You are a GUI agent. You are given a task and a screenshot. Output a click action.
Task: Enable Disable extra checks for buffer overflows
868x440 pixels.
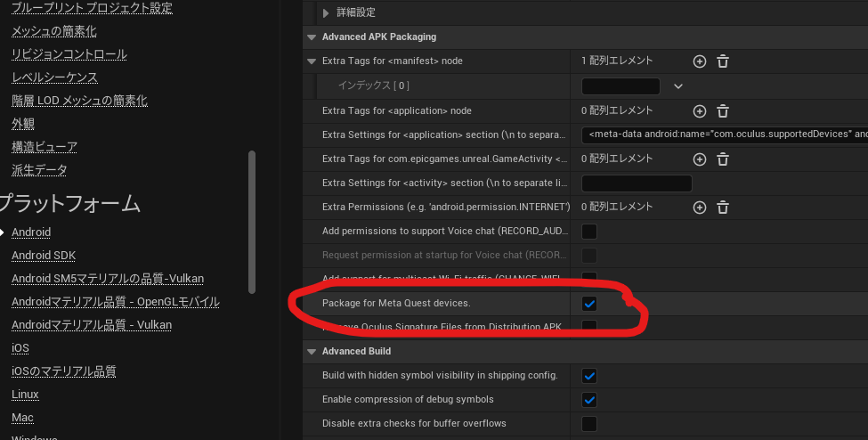click(589, 424)
